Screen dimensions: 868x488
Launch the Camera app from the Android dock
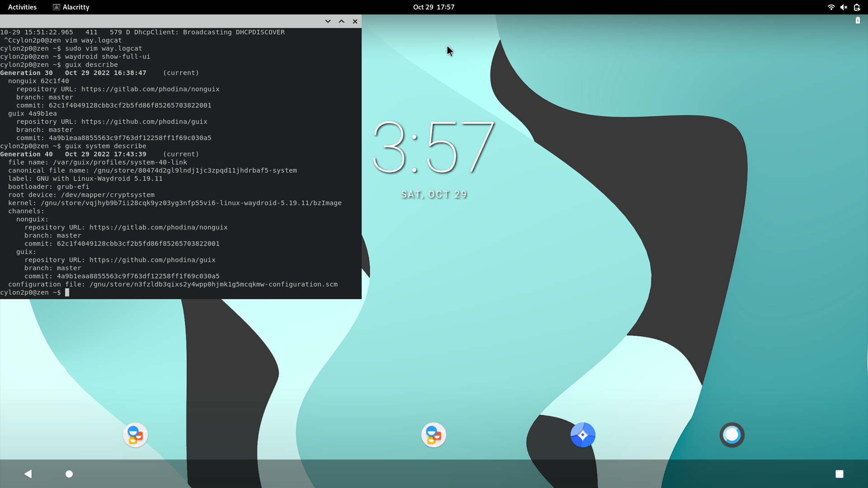pos(583,435)
